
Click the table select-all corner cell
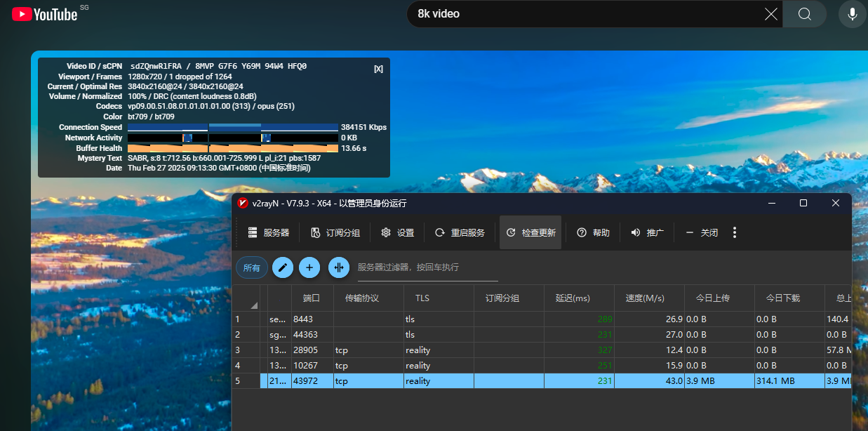point(246,298)
